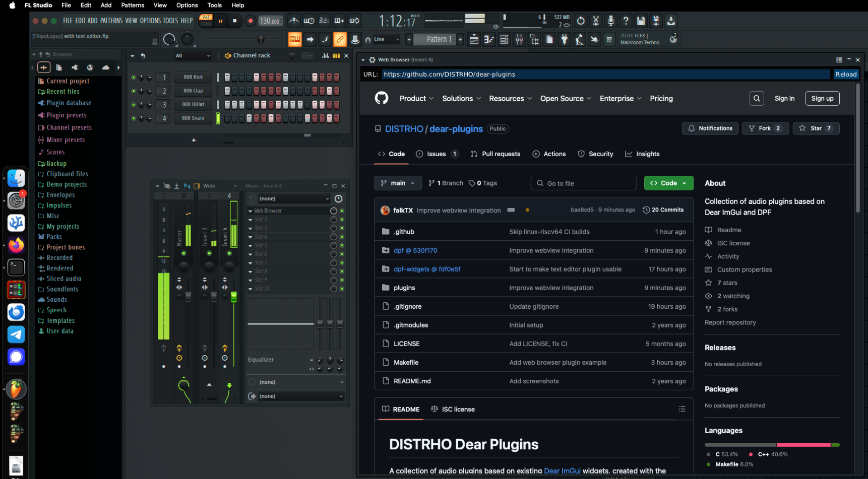Click the URL input field
The width and height of the screenshot is (868, 479).
click(605, 74)
